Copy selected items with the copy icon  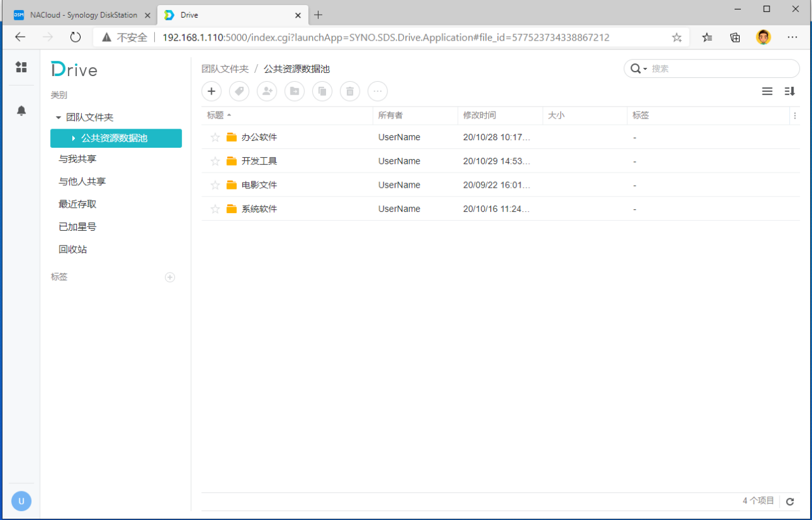pos(322,91)
